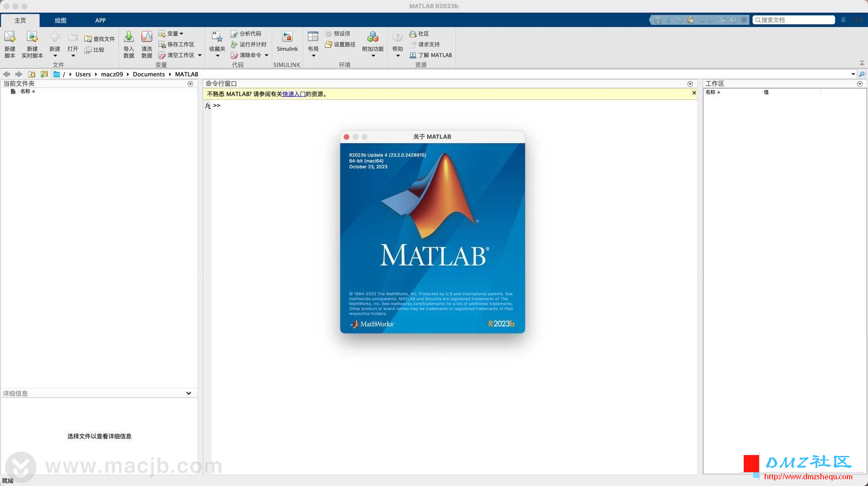
Task: Open 命令行窗口 panel actions menu
Action: point(690,84)
